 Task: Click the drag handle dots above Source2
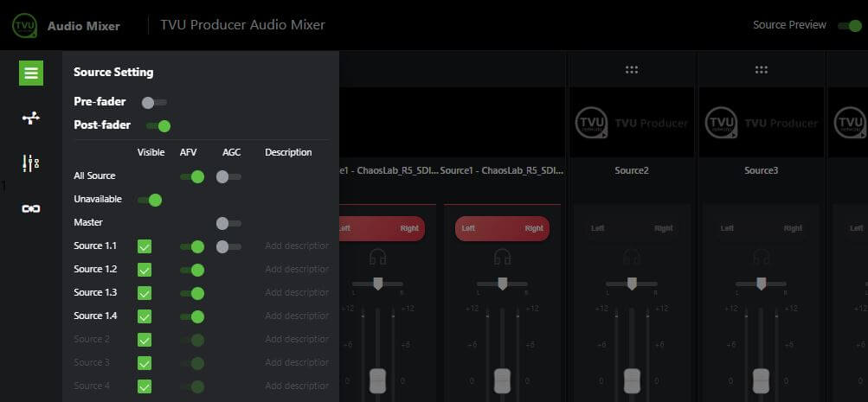tap(632, 70)
